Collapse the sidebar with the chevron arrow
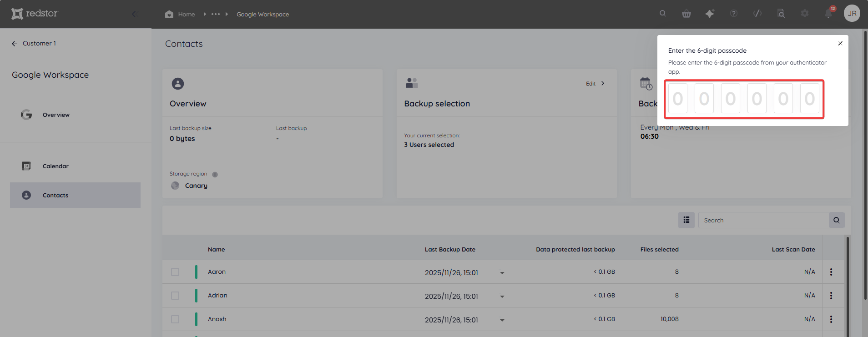Image resolution: width=868 pixels, height=337 pixels. 134,14
